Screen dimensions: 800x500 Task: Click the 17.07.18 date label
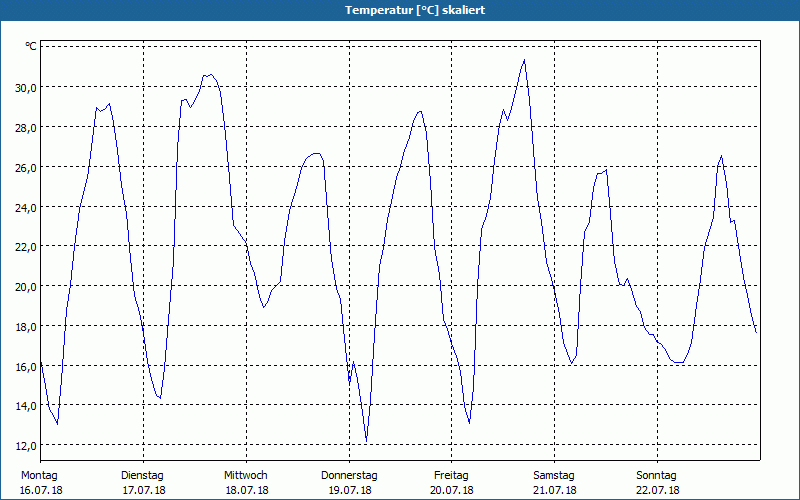point(144,490)
